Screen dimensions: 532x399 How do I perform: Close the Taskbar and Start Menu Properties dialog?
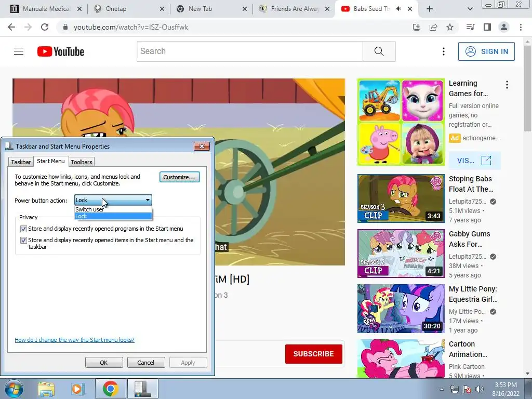(202, 146)
